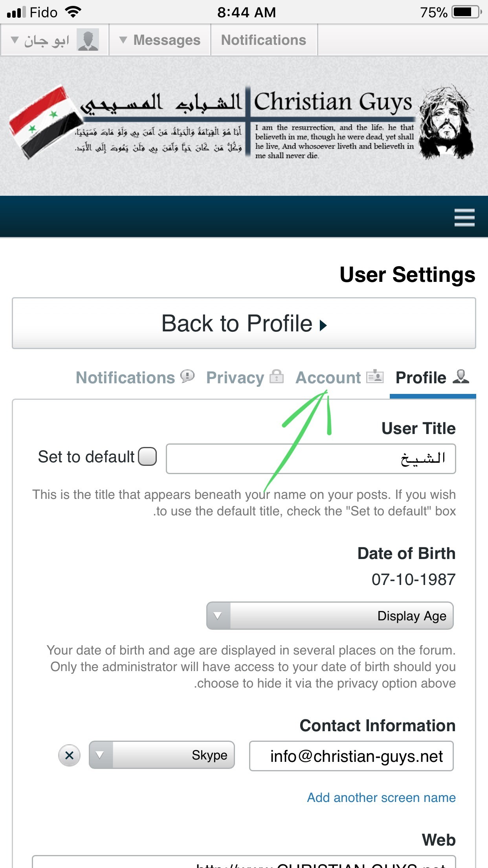Screen dimensions: 488x868
Task: Click the Notifications speech bubble icon
Action: click(187, 376)
